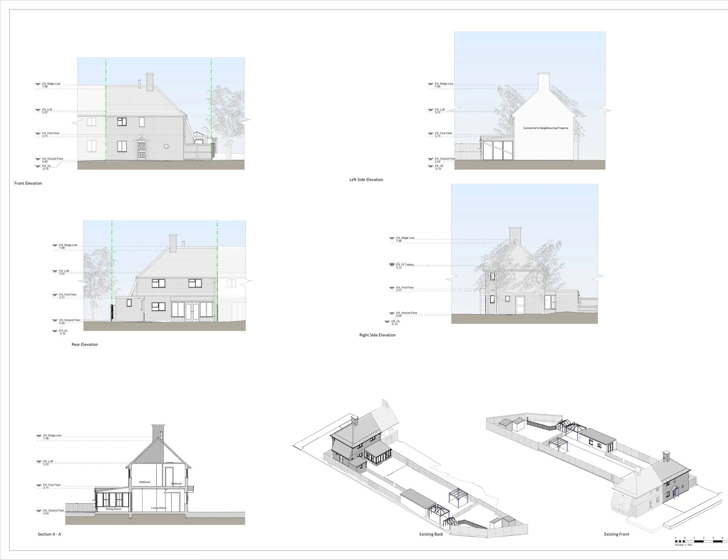Click the Dining Room label in section
728x560 pixels.
pos(113,509)
